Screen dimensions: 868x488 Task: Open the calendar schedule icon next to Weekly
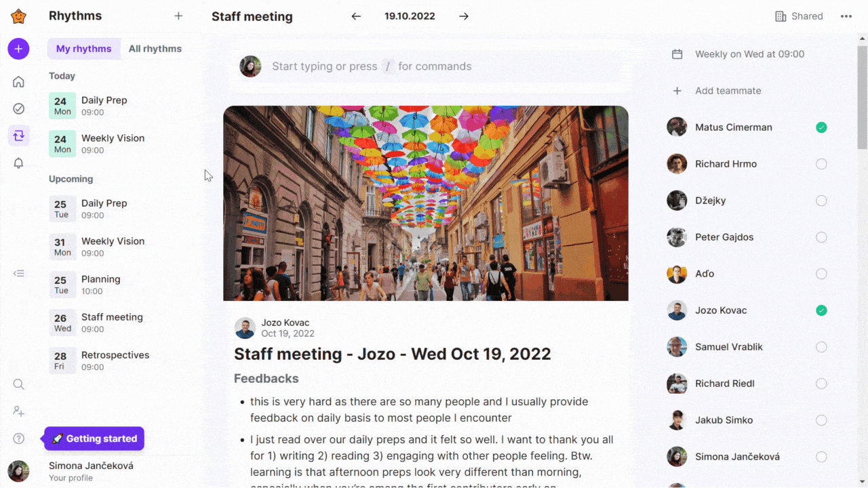click(x=677, y=54)
